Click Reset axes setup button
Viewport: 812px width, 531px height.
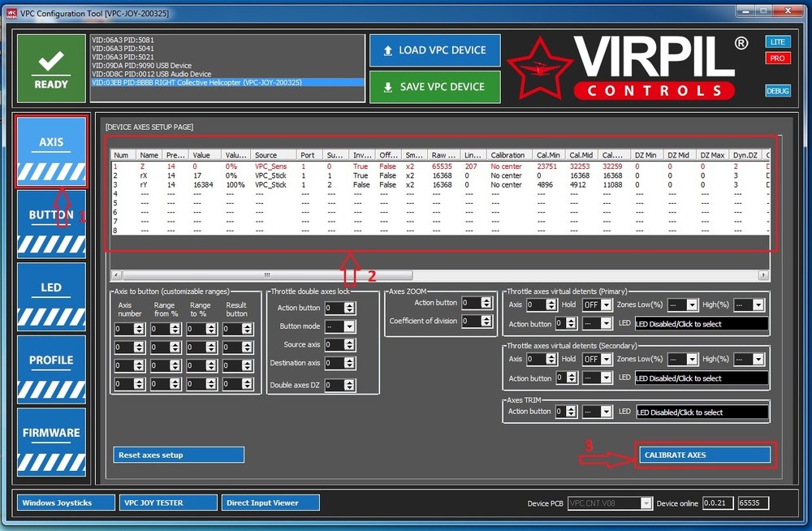[x=179, y=455]
